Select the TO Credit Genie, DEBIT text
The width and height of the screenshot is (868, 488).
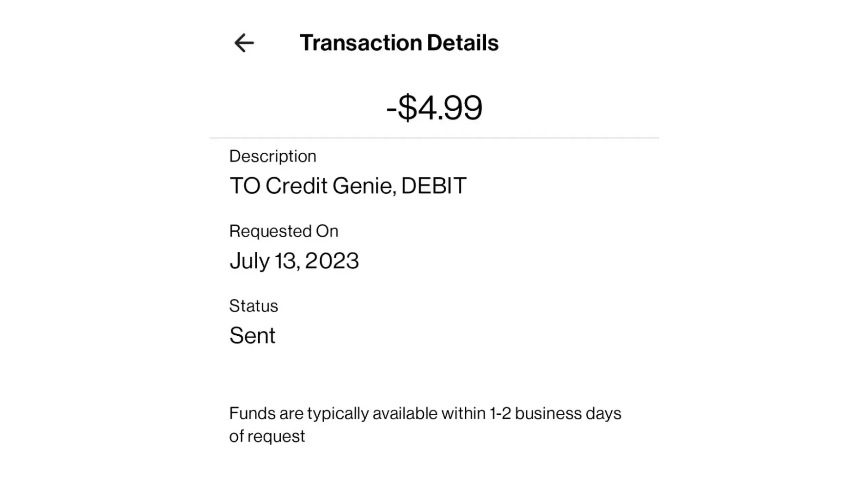coord(348,186)
